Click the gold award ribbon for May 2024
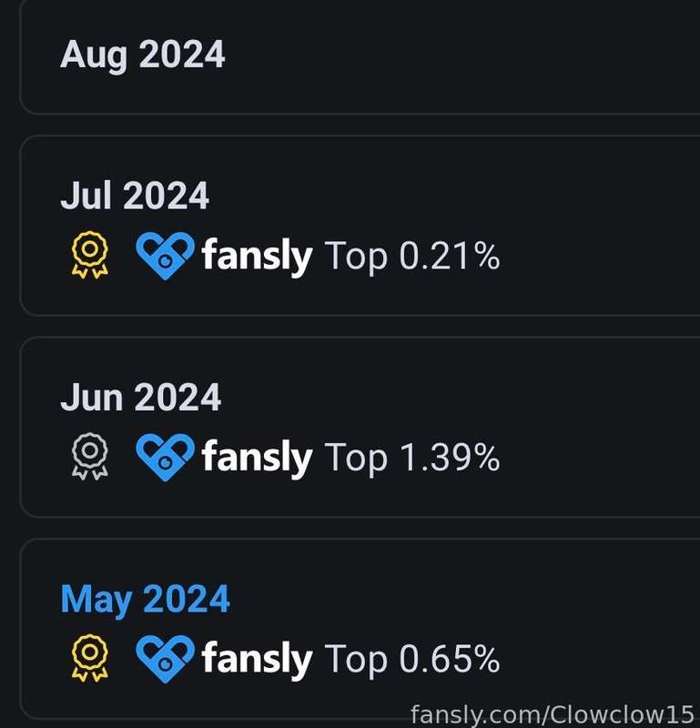The width and height of the screenshot is (700, 728). tap(89, 658)
